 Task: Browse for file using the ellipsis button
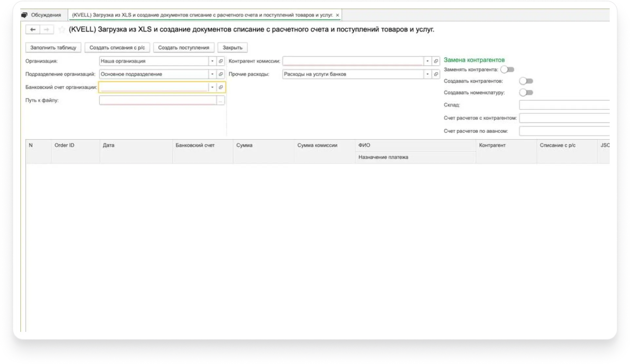221,100
